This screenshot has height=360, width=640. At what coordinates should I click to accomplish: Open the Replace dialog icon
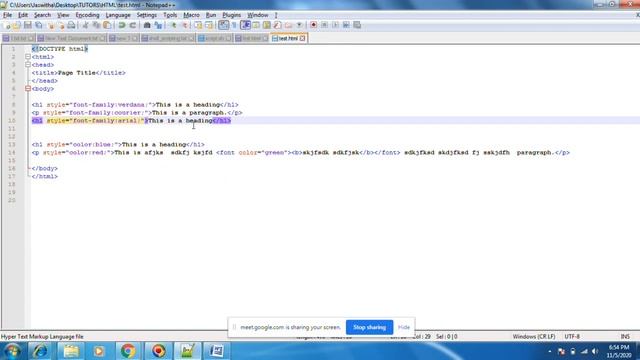pyautogui.click(x=158, y=25)
